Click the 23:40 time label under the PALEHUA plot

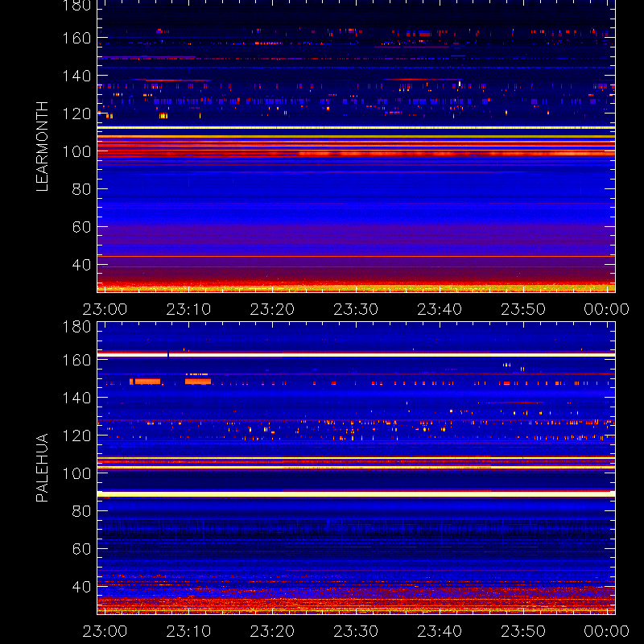[x=440, y=631]
